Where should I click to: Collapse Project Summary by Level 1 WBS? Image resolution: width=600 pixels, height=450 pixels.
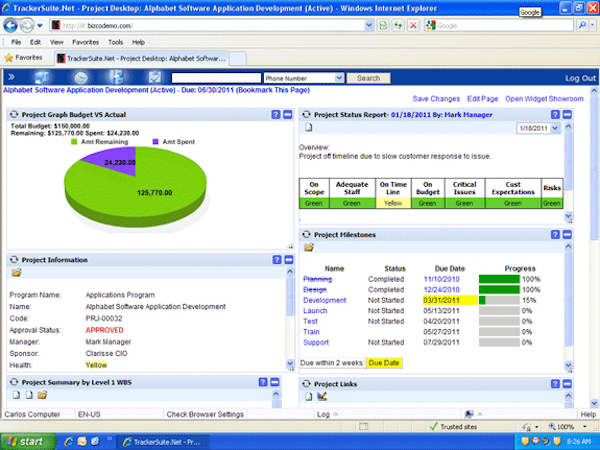coord(275,382)
